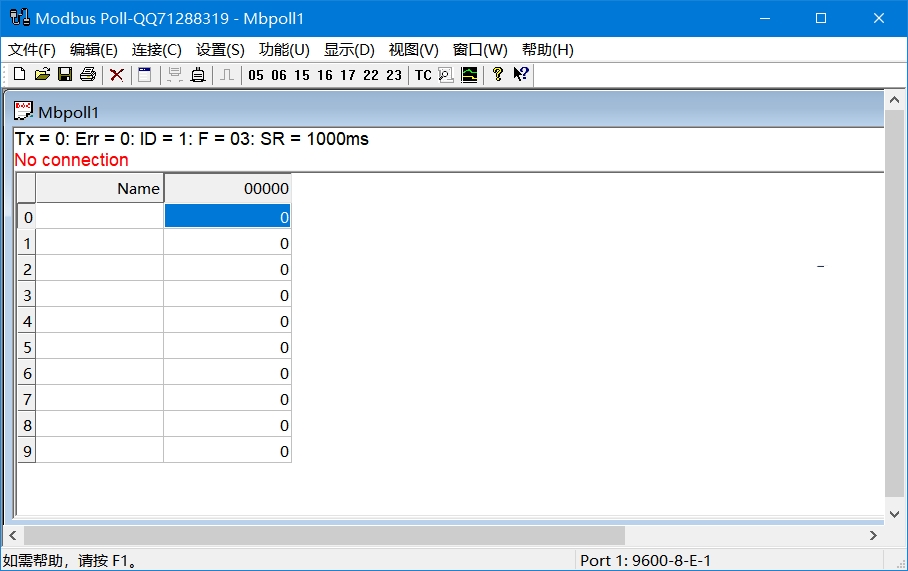908x571 pixels.
Task: Open the 窗口(W) menu
Action: coord(480,50)
